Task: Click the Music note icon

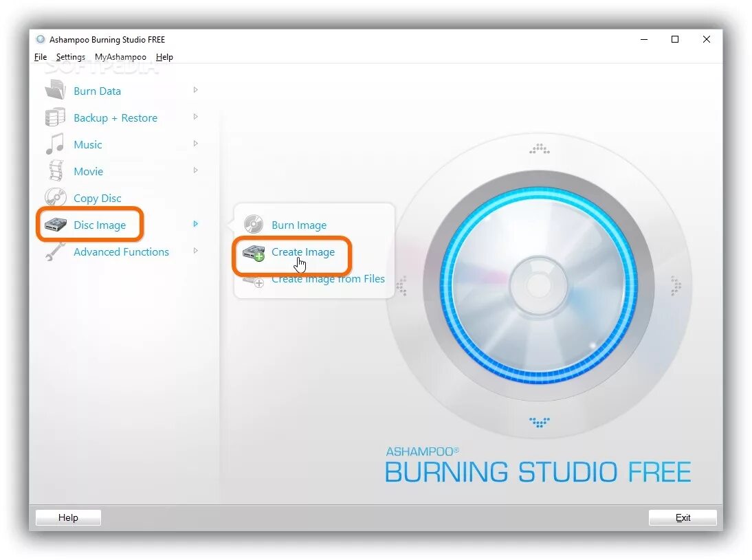Action: click(x=55, y=144)
